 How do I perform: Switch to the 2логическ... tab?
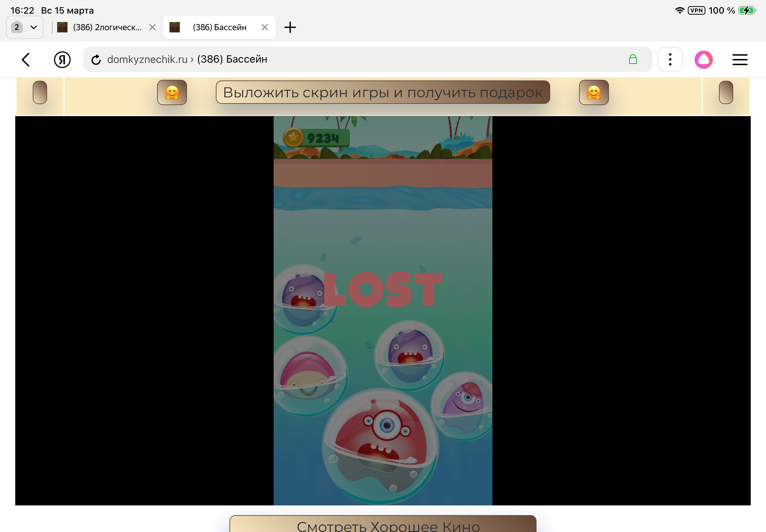[x=107, y=27]
